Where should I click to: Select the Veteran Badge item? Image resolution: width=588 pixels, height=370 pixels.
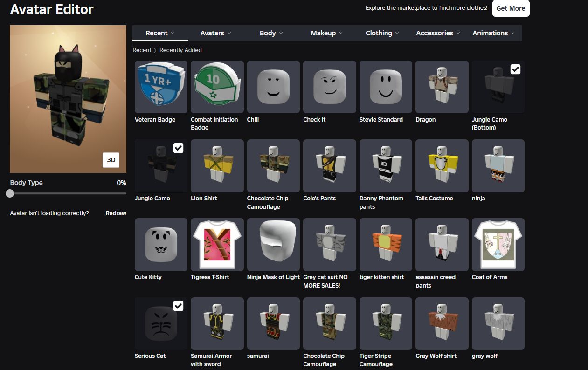161,87
